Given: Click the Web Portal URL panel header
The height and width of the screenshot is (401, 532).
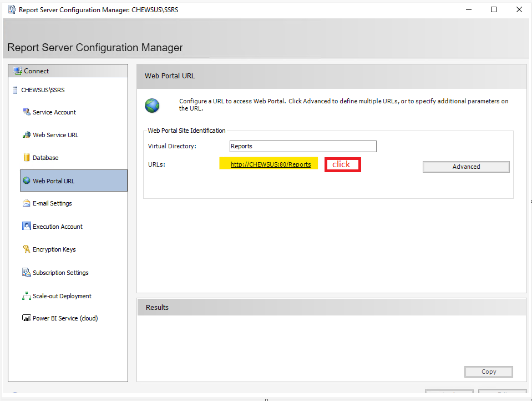Looking at the screenshot, I should pos(332,76).
